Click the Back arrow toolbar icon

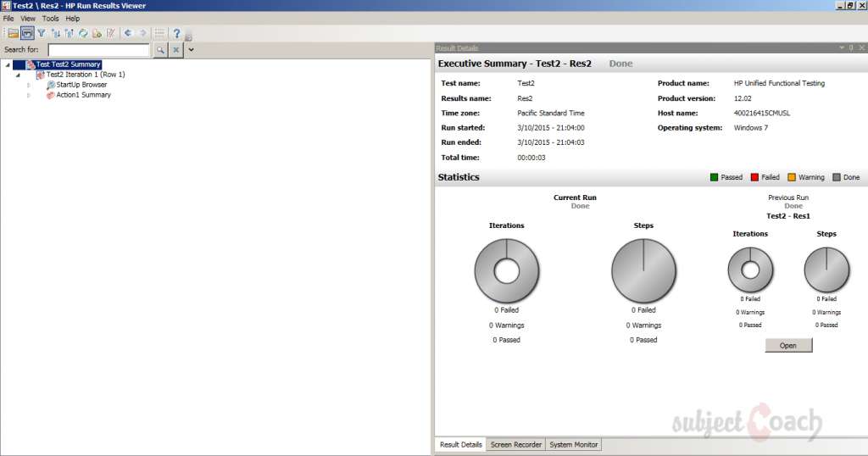click(x=129, y=33)
